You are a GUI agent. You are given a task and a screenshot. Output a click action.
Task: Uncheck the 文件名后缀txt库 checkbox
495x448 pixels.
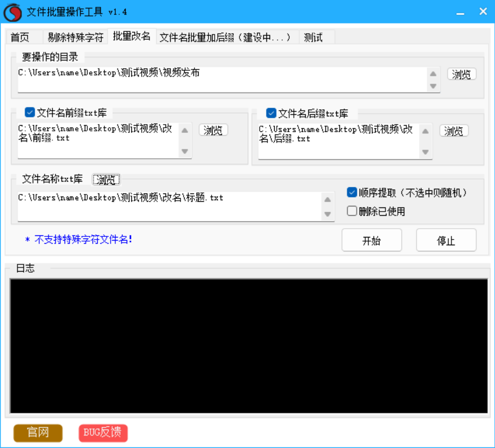[x=271, y=113]
